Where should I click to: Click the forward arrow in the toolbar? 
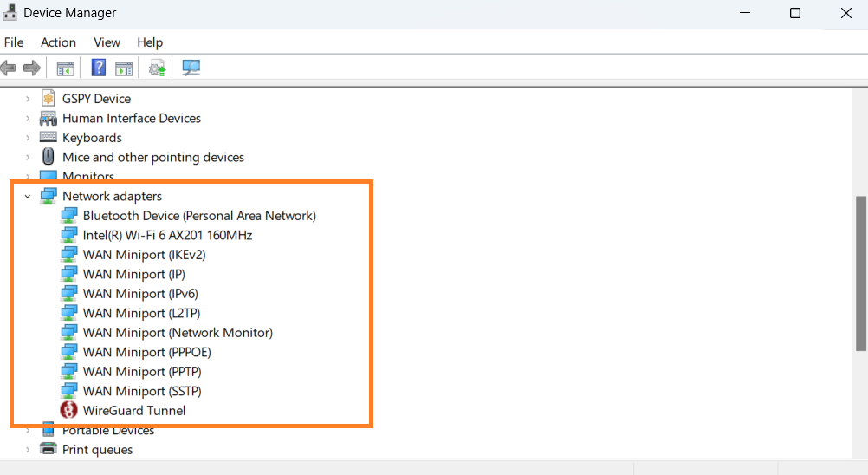point(32,68)
